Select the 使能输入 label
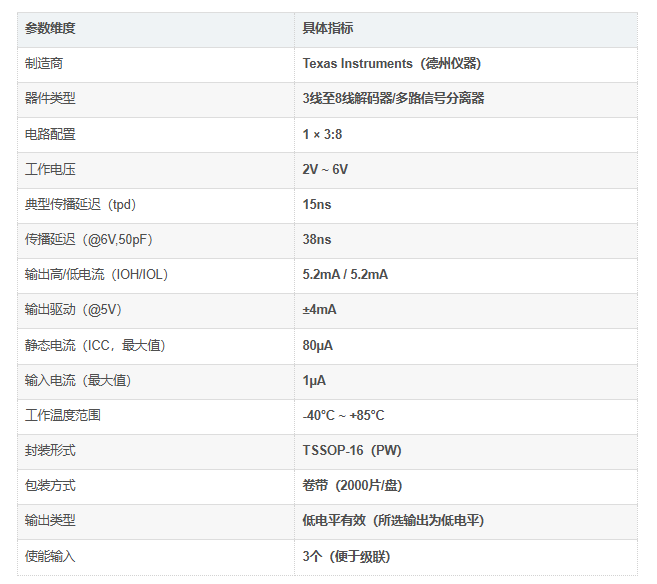 coord(50,557)
